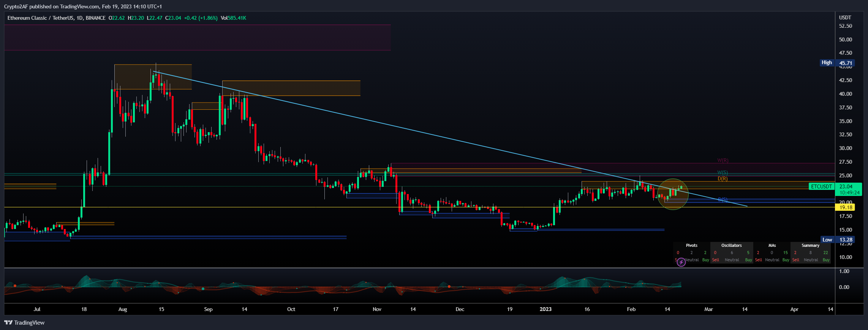Viewport: 868px width, 330px height.
Task: Click the Feb label on time axis
Action: (631, 309)
